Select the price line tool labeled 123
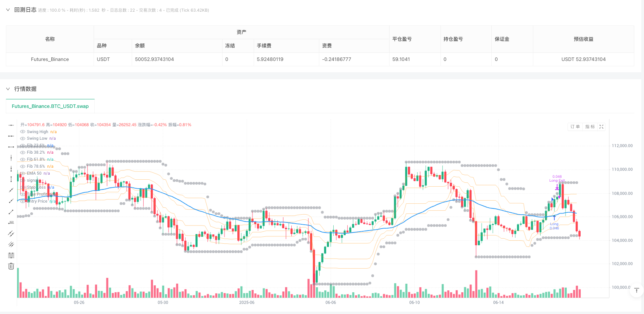The width and height of the screenshot is (644, 314). click(x=11, y=223)
